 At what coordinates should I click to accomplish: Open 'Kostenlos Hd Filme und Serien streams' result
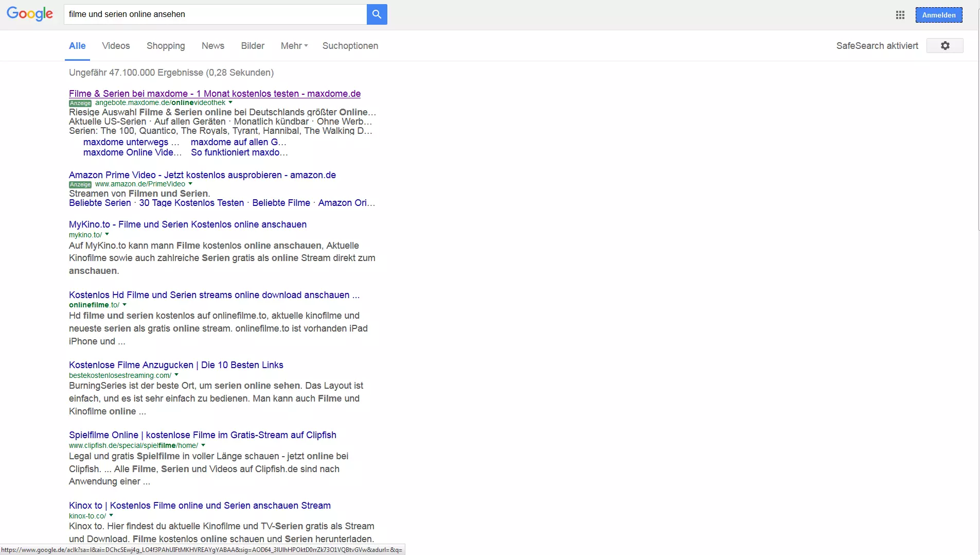point(214,295)
